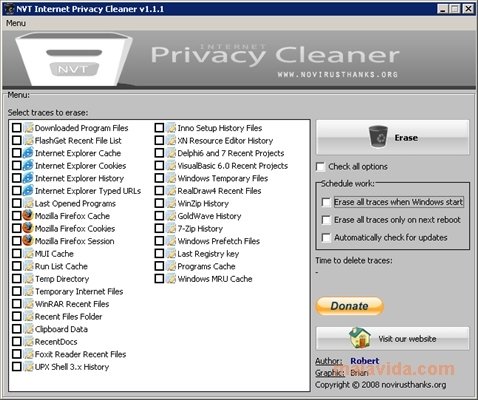
Task: Click the Downloaded Program Files icon
Action: point(29,128)
